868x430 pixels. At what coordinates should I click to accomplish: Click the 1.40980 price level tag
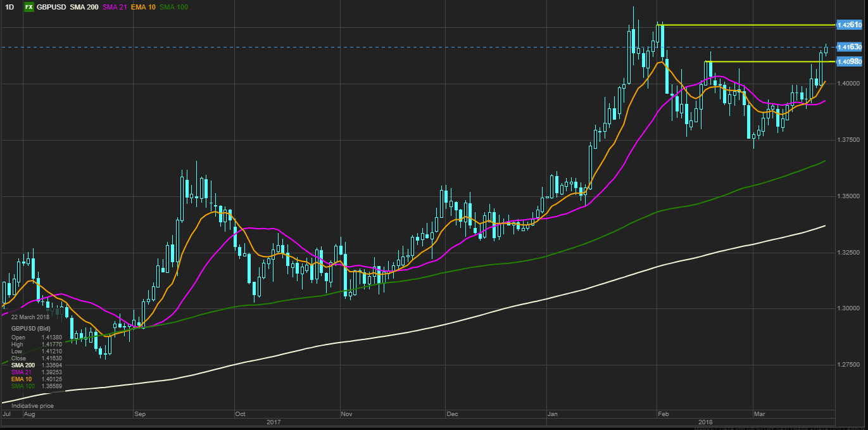click(x=849, y=61)
